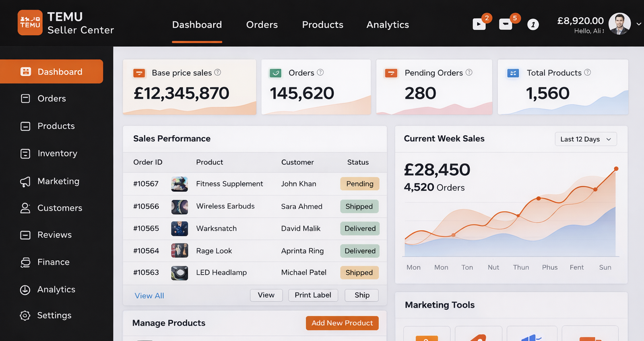Click help icon beside Base price sales
Image resolution: width=644 pixels, height=341 pixels.
218,72
